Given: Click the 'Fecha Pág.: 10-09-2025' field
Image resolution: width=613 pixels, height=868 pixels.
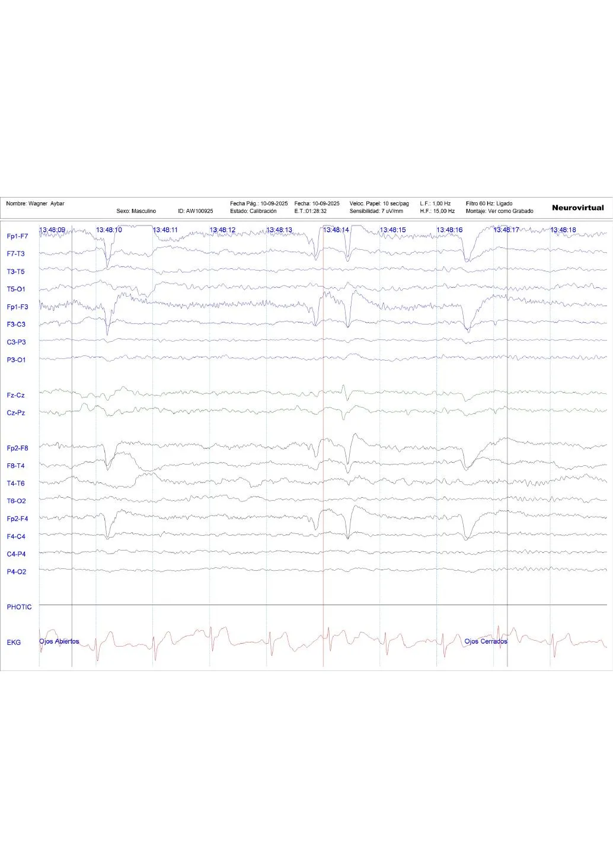Looking at the screenshot, I should pyautogui.click(x=259, y=204).
